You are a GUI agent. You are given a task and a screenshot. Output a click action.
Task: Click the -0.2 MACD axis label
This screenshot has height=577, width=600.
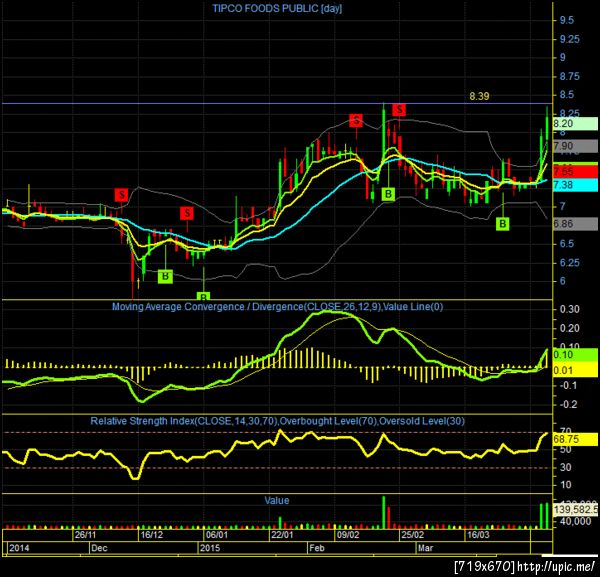click(x=568, y=404)
